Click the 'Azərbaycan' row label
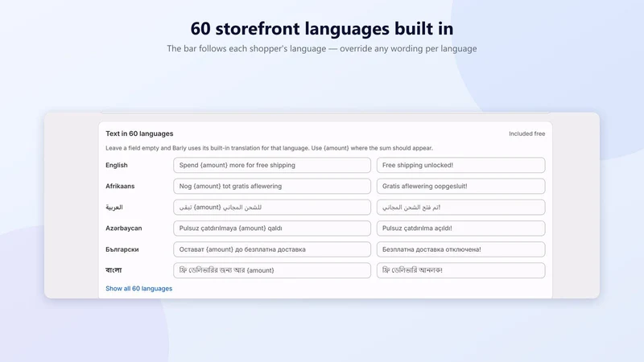 124,228
